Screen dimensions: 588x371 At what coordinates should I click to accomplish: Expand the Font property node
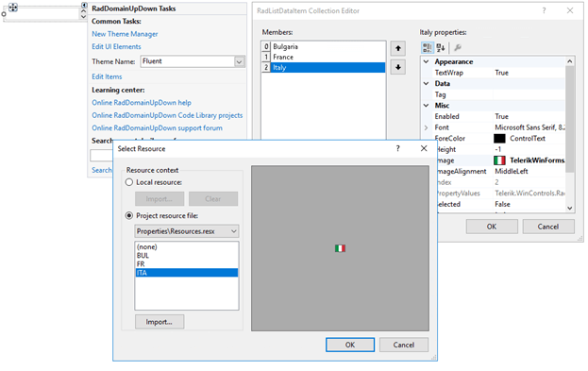[426, 127]
